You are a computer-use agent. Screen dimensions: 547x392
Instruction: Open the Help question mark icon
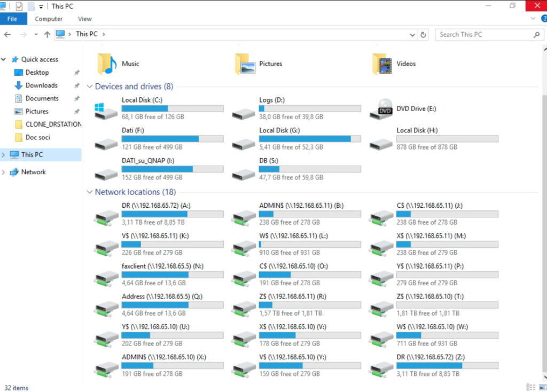tap(543, 19)
